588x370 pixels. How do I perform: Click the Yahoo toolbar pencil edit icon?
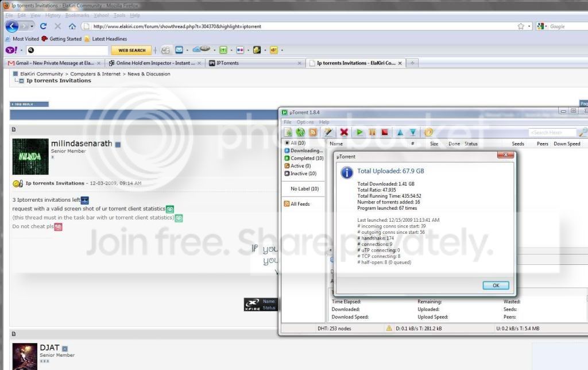[165, 50]
